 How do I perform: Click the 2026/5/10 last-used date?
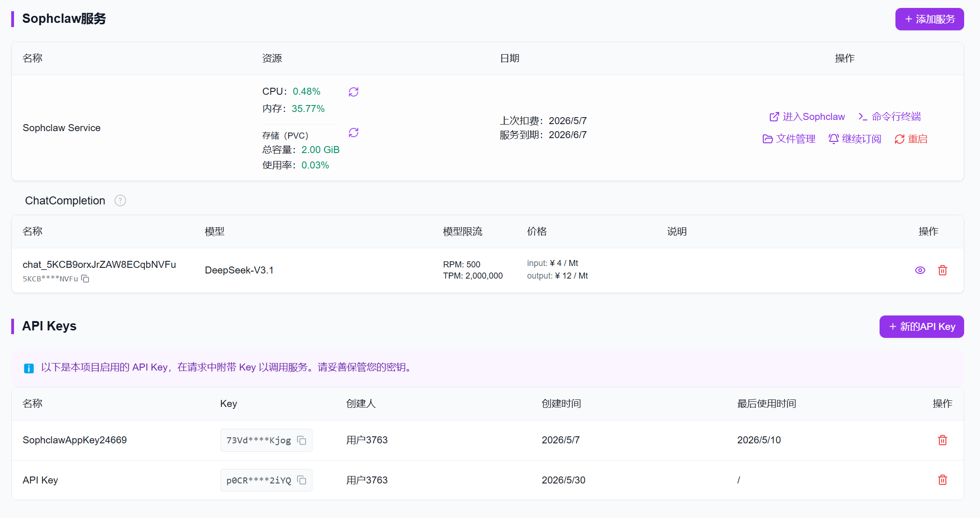pos(759,440)
